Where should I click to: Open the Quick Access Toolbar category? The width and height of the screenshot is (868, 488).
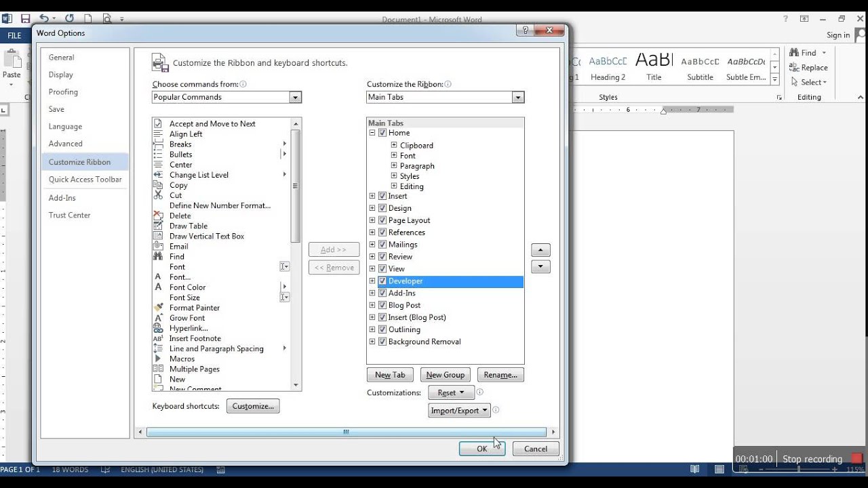pyautogui.click(x=85, y=180)
